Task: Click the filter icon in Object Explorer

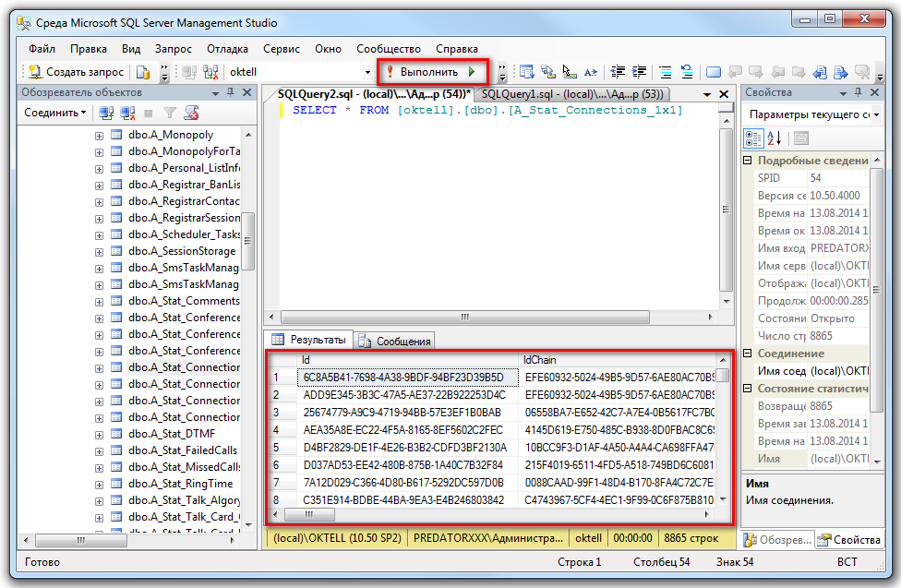Action: (170, 113)
